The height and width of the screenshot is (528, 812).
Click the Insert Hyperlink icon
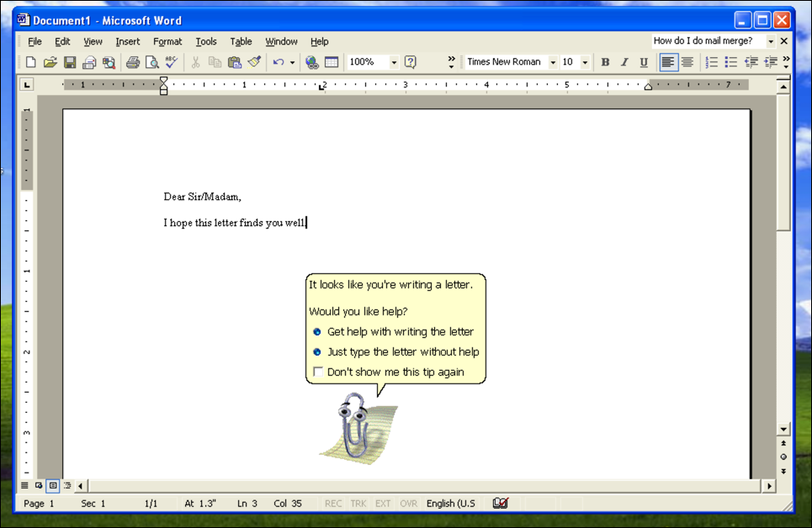tap(310, 61)
